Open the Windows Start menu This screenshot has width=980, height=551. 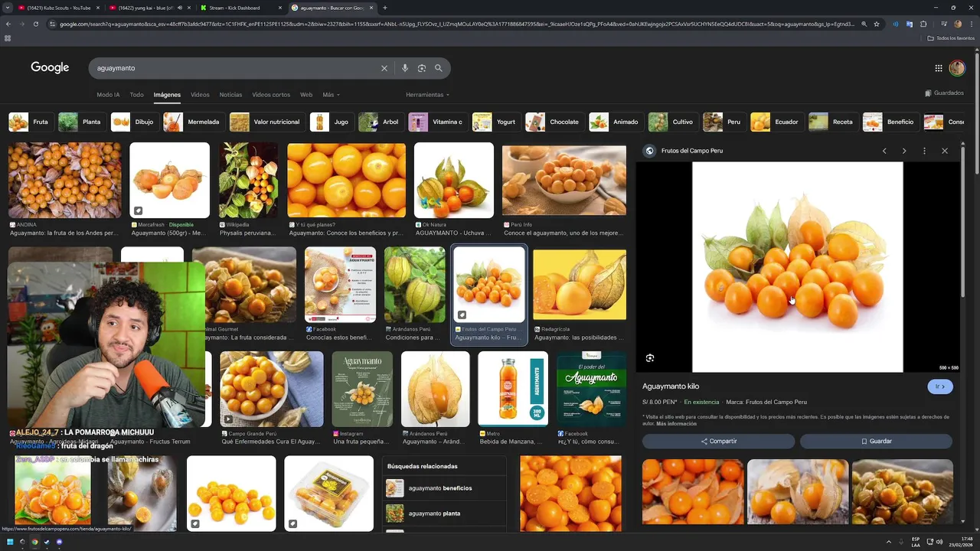click(10, 542)
